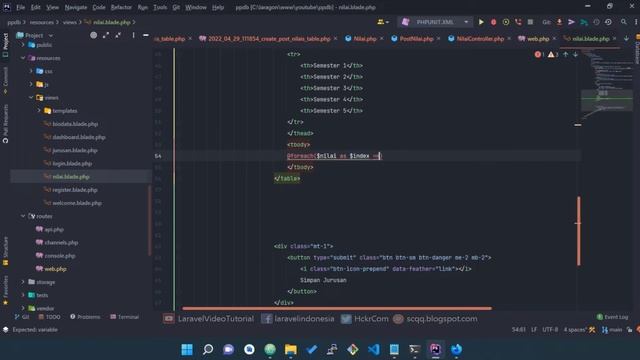The height and width of the screenshot is (360, 640).
Task: Open the File menu
Action: [20, 7]
